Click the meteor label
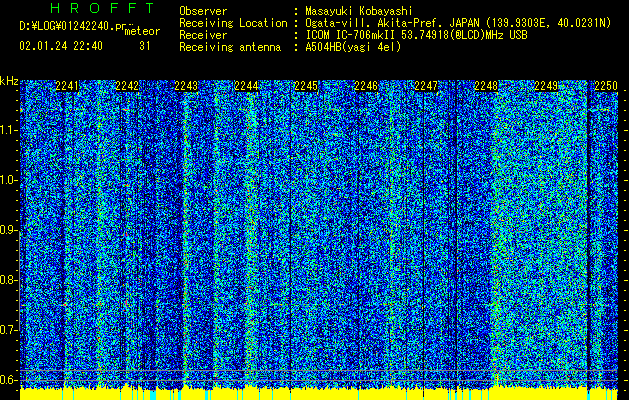Image resolution: width=629 pixels, height=400 pixels. pyautogui.click(x=142, y=31)
